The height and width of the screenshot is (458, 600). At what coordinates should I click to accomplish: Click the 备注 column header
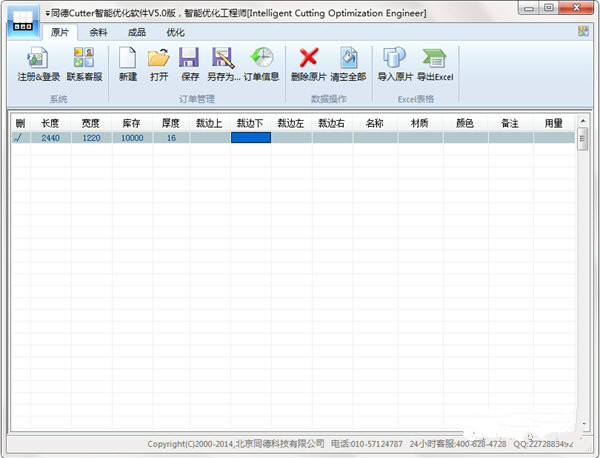pos(510,123)
